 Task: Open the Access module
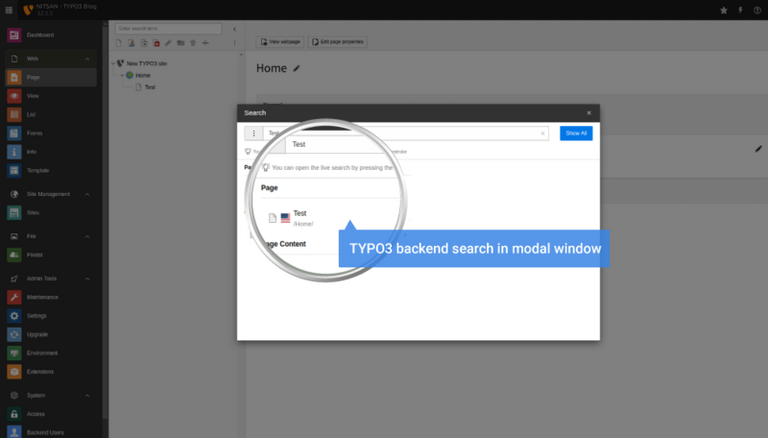50,414
